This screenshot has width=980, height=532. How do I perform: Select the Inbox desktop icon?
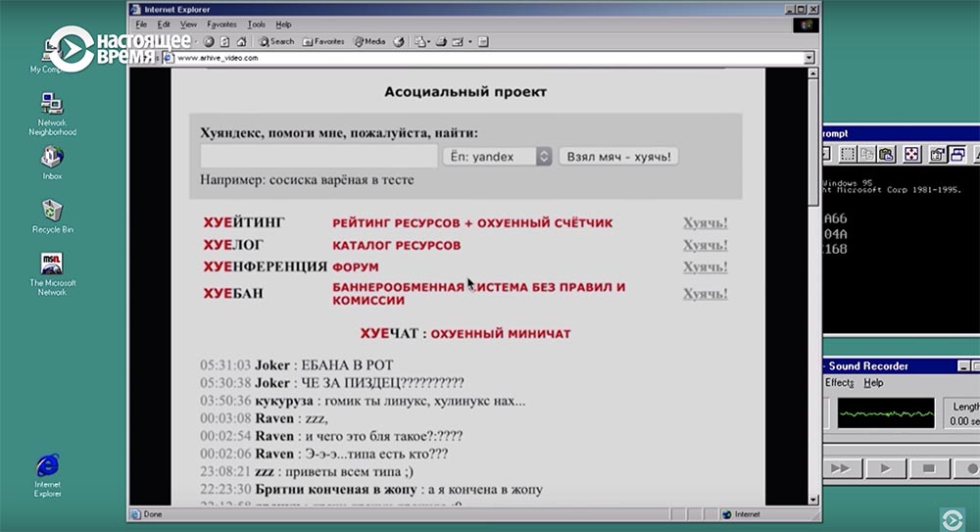coord(52,164)
